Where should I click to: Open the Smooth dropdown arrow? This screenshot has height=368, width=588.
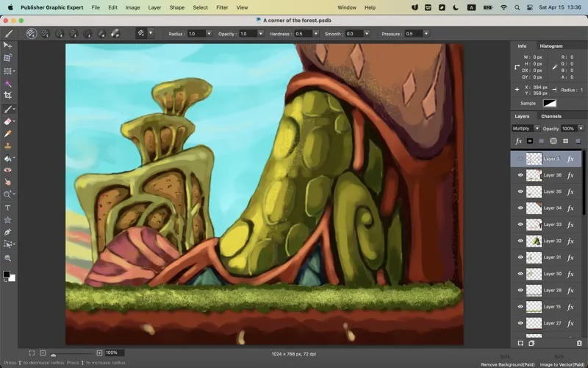click(x=367, y=34)
